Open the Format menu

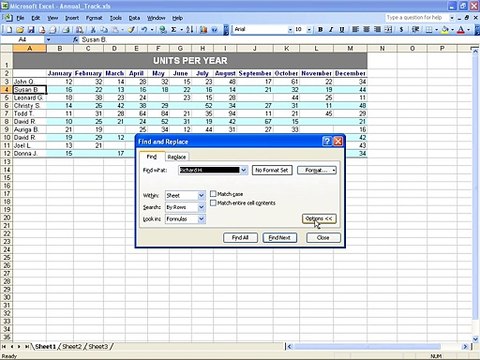[x=94, y=18]
